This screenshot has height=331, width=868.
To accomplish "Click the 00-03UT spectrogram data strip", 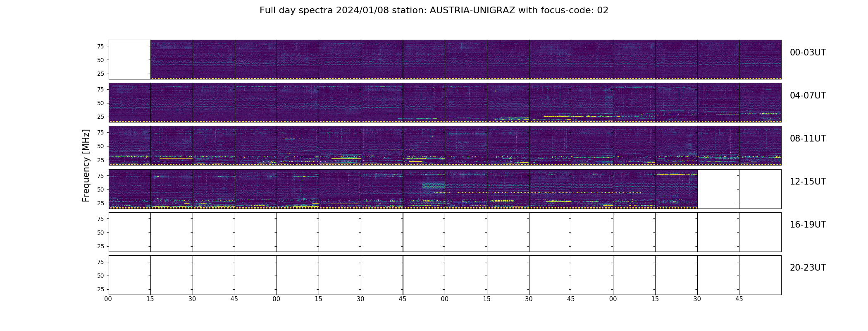I will click(x=466, y=60).
